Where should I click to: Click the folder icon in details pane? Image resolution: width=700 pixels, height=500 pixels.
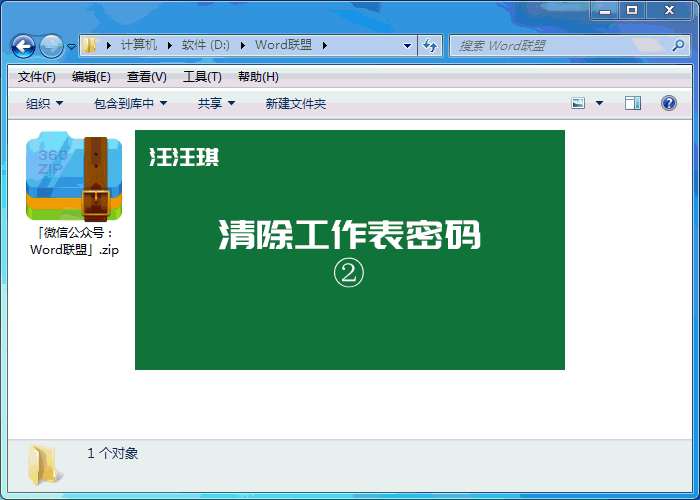pos(45,464)
